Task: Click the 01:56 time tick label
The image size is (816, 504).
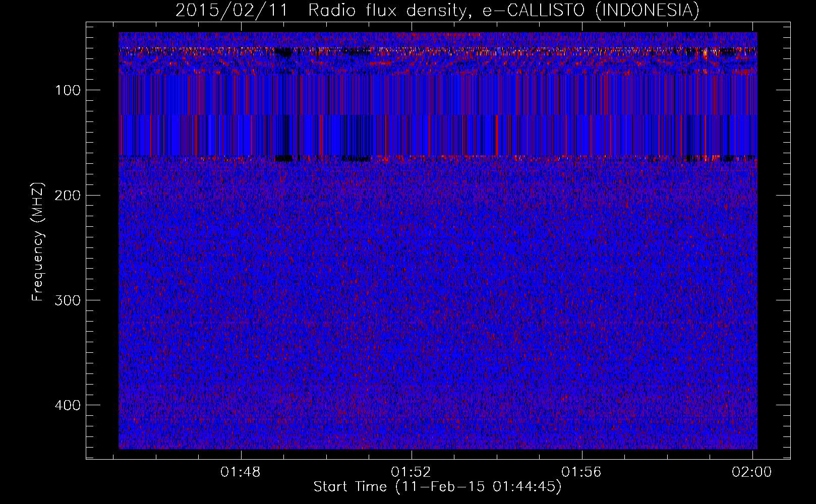Action: click(x=581, y=472)
